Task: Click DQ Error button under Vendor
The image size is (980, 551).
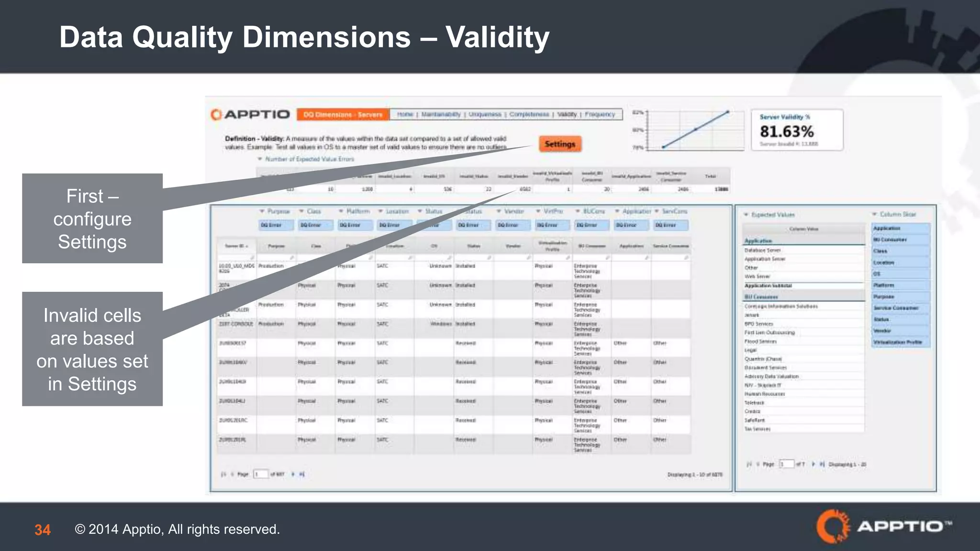Action: [x=513, y=225]
